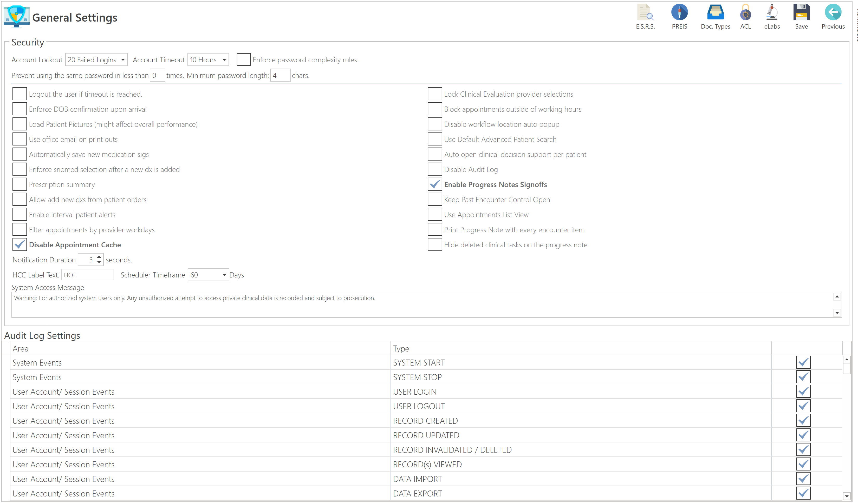Screen dimensions: 858x504
Task: Increase Notification Duration with up arrow
Action: tap(99, 257)
